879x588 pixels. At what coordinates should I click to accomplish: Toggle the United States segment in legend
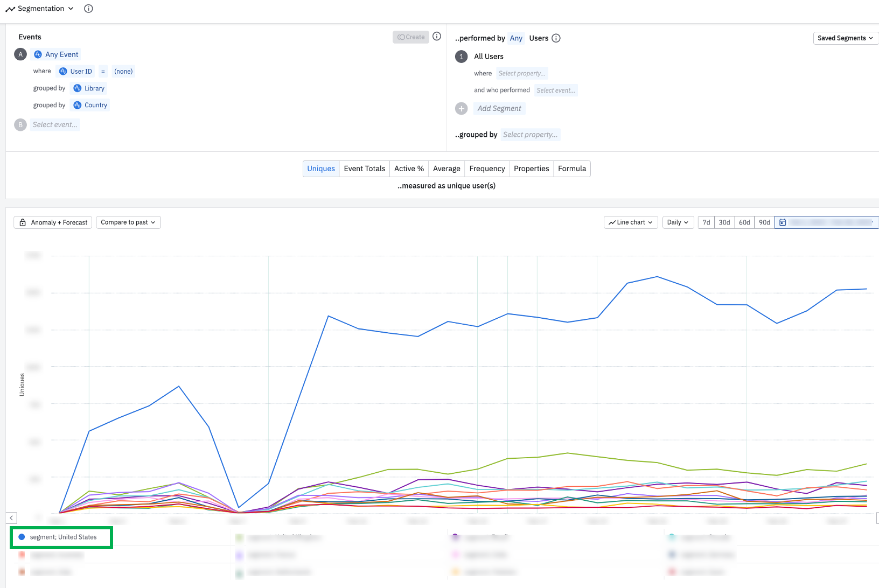click(63, 537)
